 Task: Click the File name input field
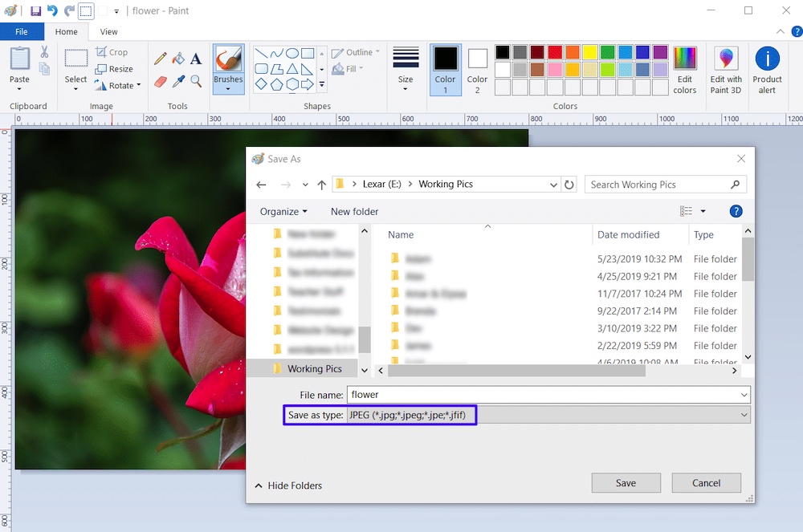543,395
